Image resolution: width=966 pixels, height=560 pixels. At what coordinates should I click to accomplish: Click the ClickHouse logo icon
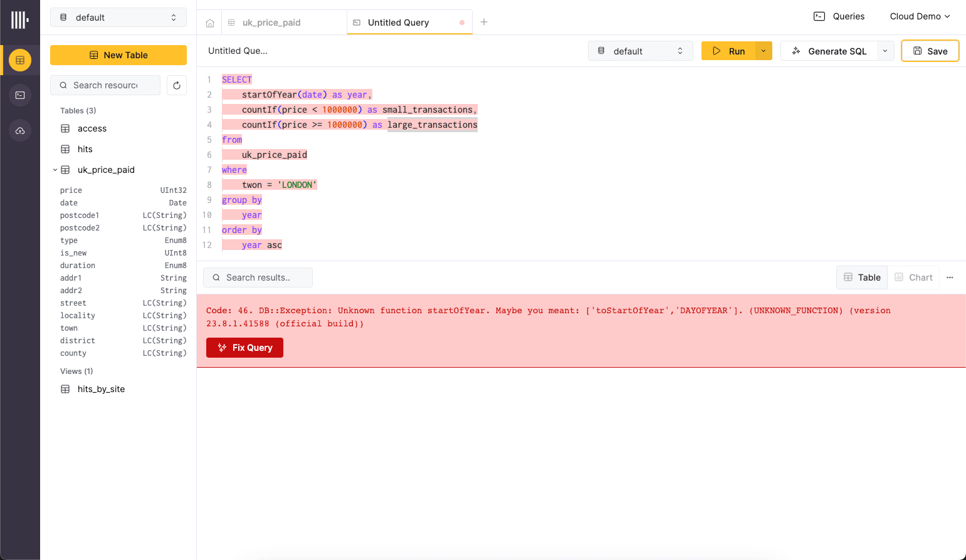click(19, 20)
